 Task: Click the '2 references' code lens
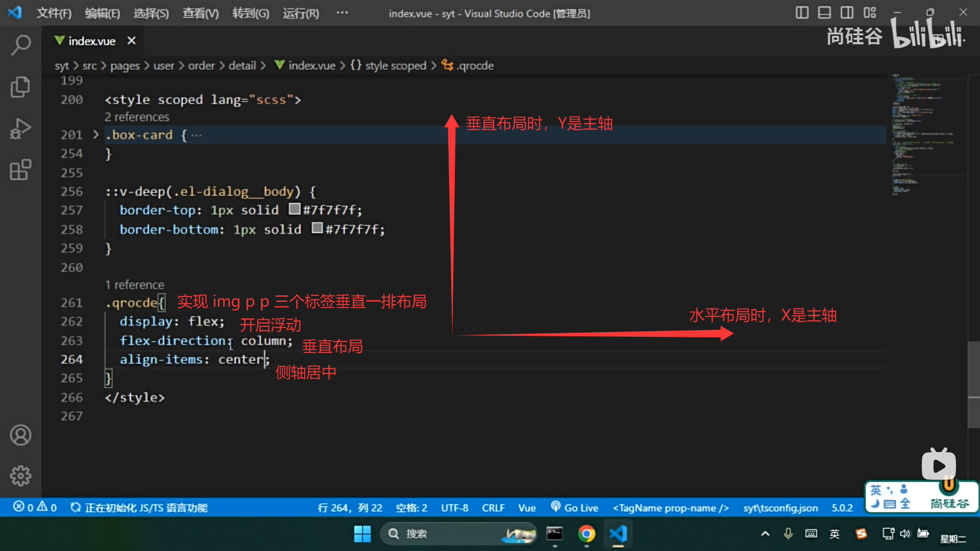(137, 117)
